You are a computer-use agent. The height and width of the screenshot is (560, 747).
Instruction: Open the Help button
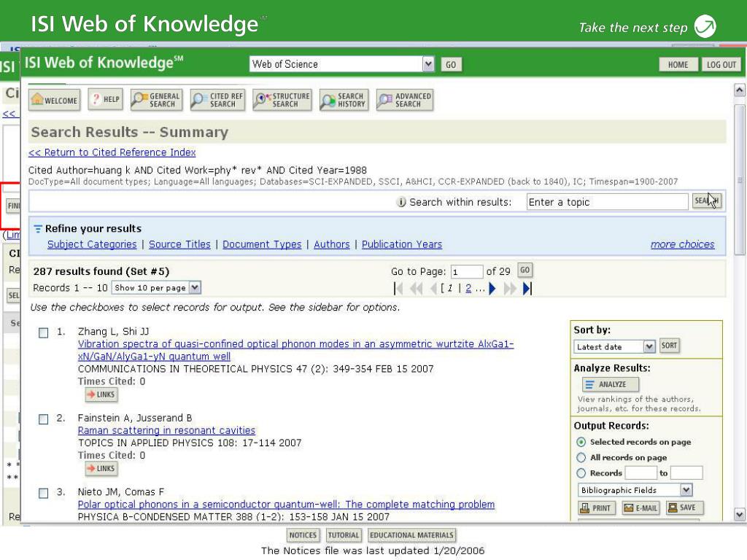click(x=105, y=99)
